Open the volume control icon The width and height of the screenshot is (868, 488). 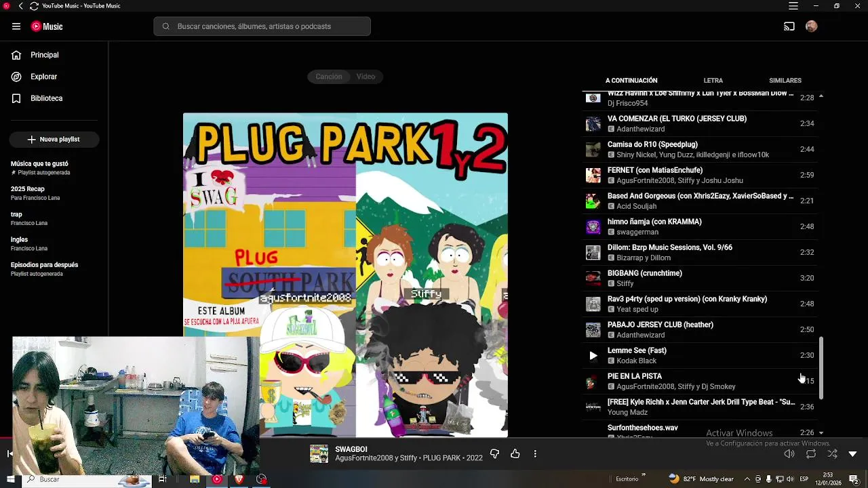point(789,454)
